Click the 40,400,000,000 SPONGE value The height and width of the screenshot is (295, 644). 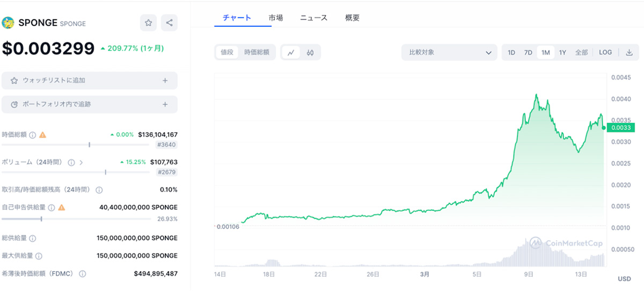[x=138, y=207]
